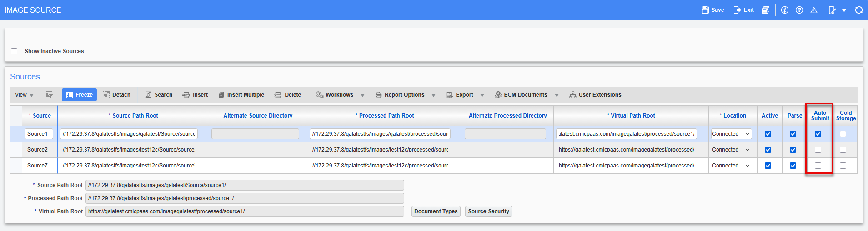Click the Source Path Root detail field below
The image size is (868, 231).
tap(245, 185)
